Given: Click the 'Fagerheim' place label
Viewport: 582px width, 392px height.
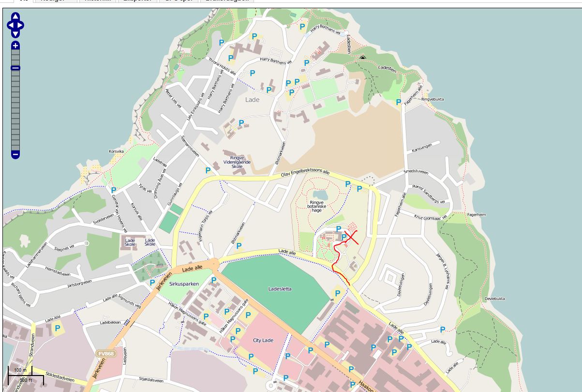Looking at the screenshot, I should click(477, 214).
